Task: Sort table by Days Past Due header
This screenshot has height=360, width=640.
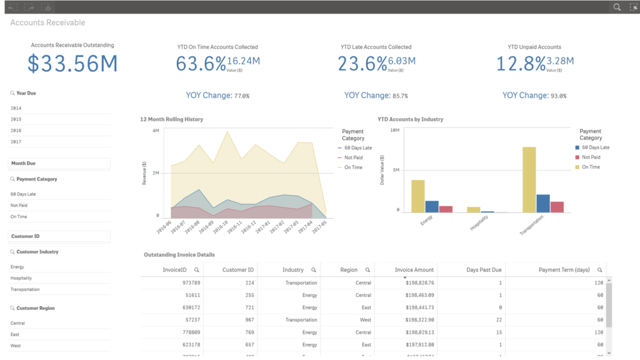Action: pos(484,270)
